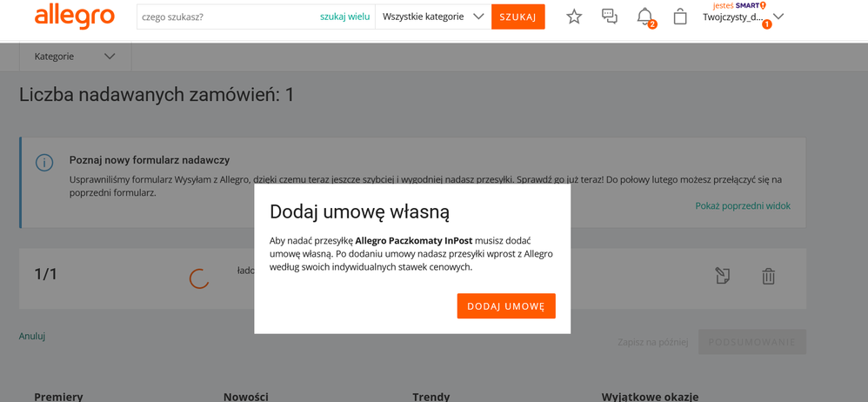Open favorites via the star icon
The width and height of the screenshot is (868, 402).
coord(574,17)
